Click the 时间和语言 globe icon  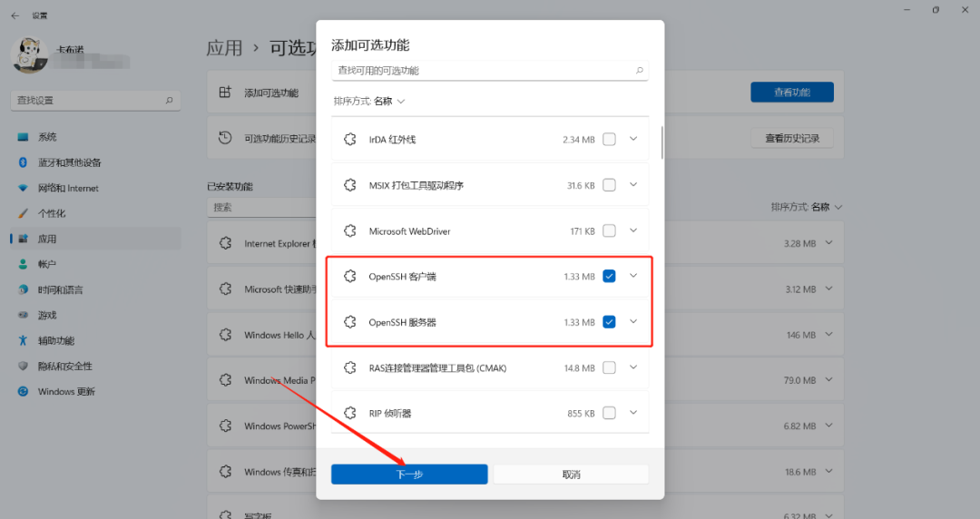[23, 289]
